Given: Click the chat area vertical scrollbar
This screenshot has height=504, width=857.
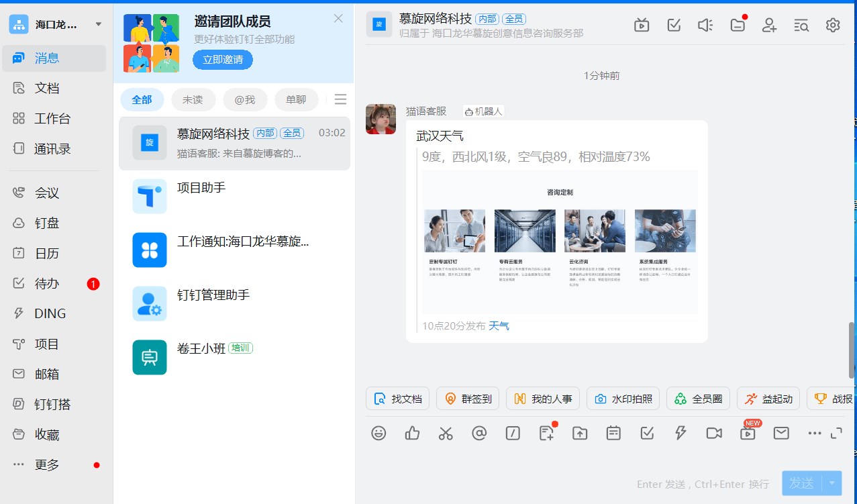Looking at the screenshot, I should pyautogui.click(x=852, y=349).
